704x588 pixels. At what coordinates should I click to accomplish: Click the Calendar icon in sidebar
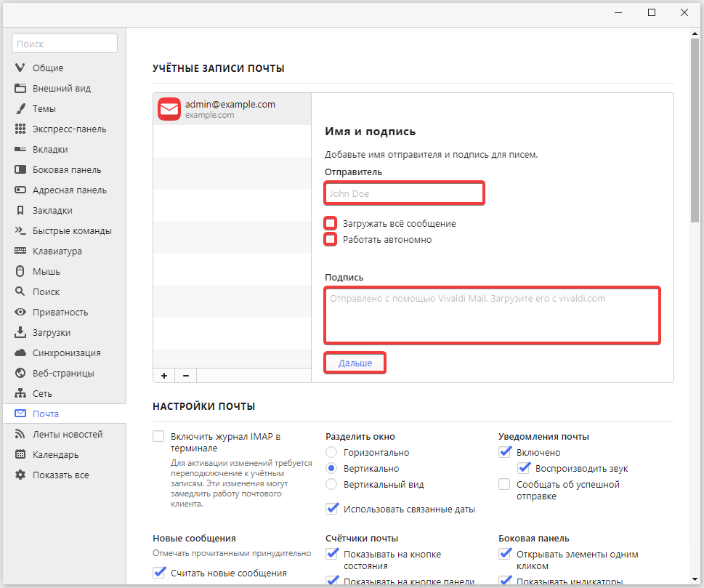point(20,455)
